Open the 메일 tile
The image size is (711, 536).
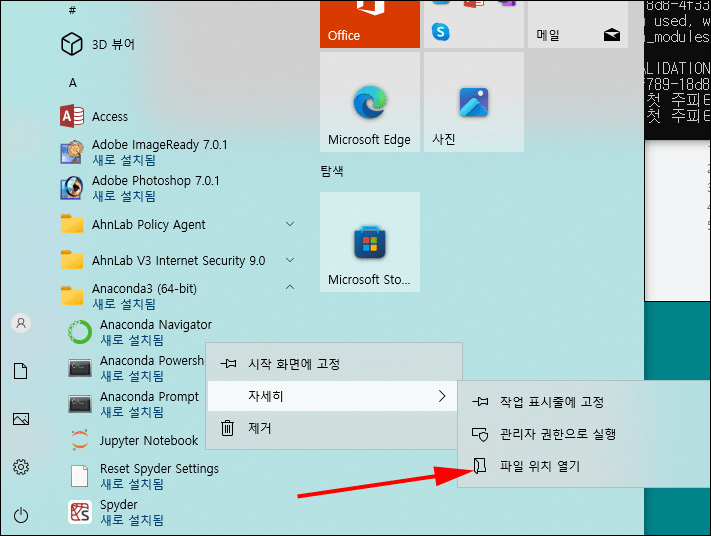coord(578,24)
